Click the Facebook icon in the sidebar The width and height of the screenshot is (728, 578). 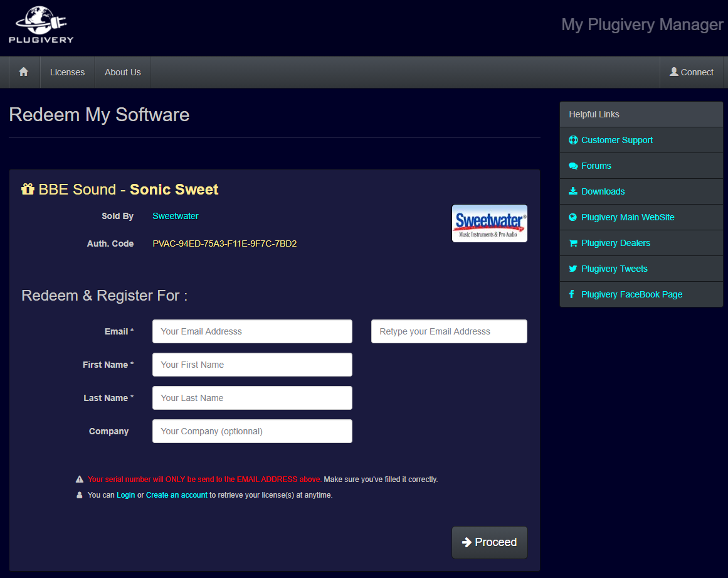[573, 294]
